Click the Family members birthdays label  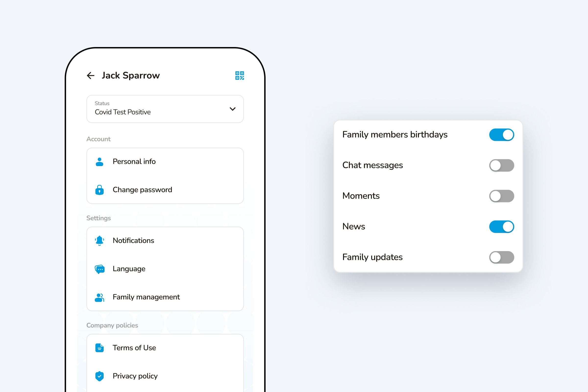pos(395,135)
